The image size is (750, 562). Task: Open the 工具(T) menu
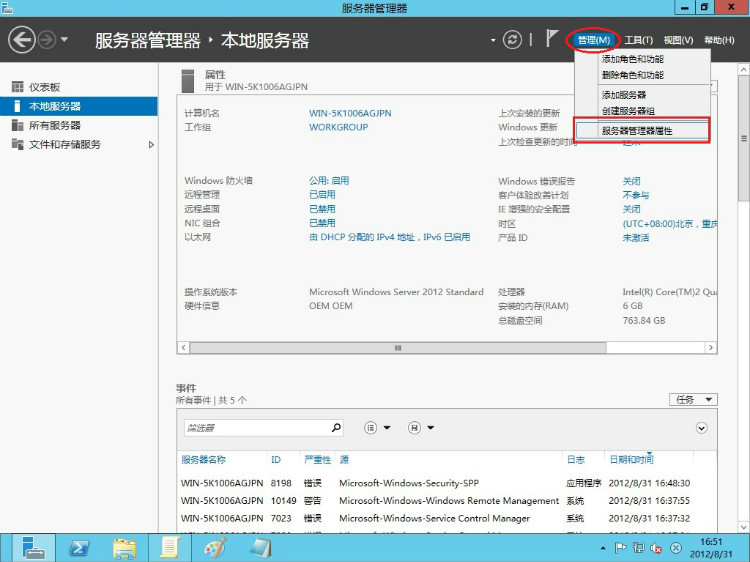coord(639,40)
